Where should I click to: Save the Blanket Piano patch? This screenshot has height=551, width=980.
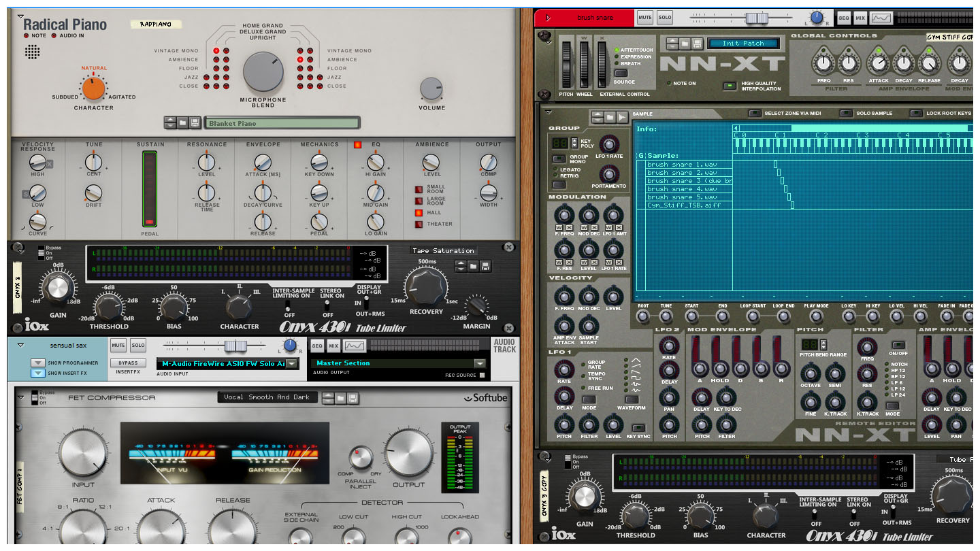pos(195,123)
